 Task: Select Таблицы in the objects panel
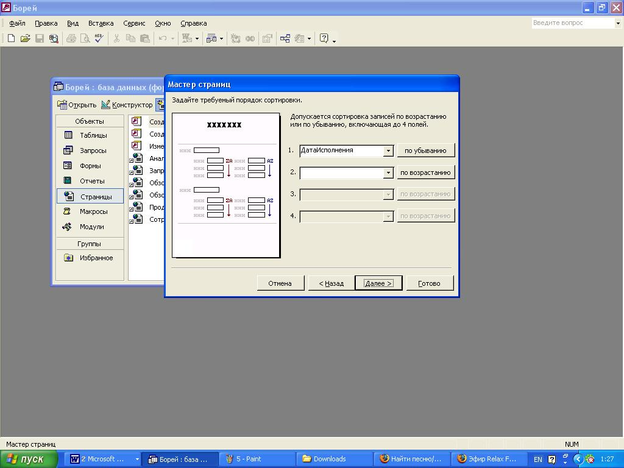click(92, 135)
